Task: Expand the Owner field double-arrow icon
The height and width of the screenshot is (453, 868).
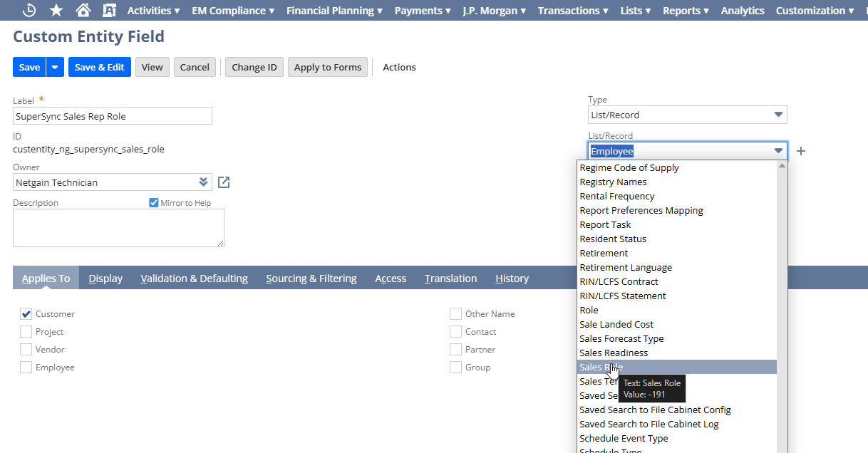Action: point(203,182)
